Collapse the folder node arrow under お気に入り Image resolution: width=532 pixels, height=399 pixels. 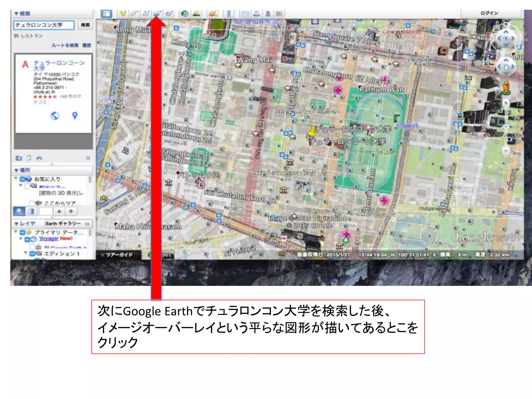point(21,185)
